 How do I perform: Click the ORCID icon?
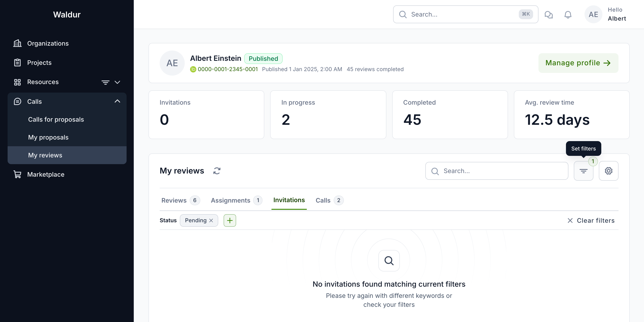coord(193,69)
